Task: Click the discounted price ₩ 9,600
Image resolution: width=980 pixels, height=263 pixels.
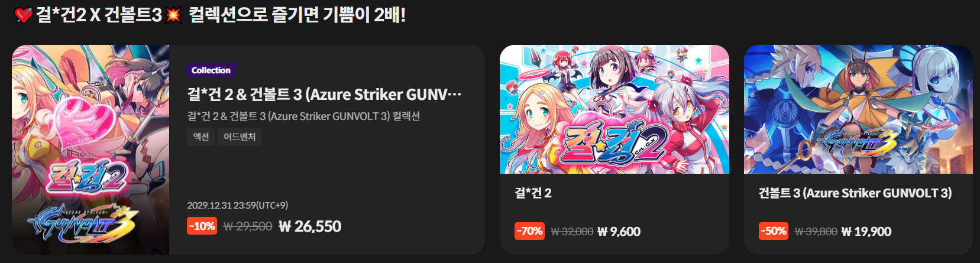Action: point(619,232)
